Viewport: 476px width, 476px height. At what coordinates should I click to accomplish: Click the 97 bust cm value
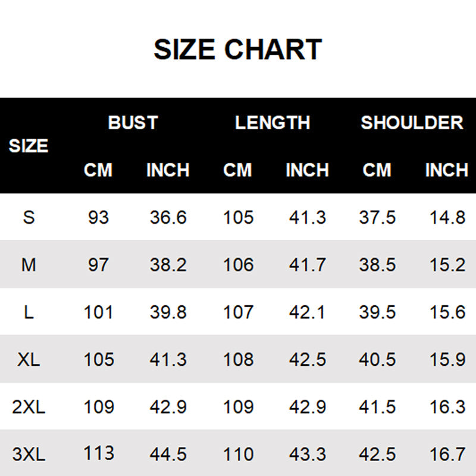[98, 265]
